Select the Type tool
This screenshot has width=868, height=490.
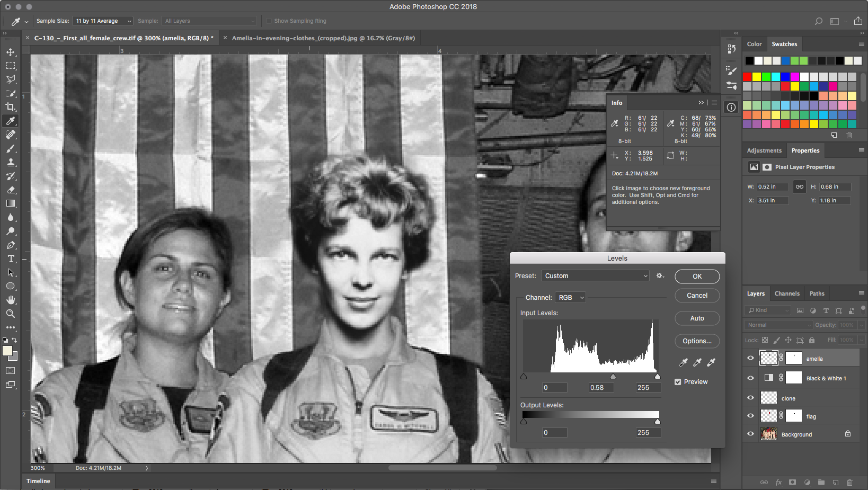11,259
